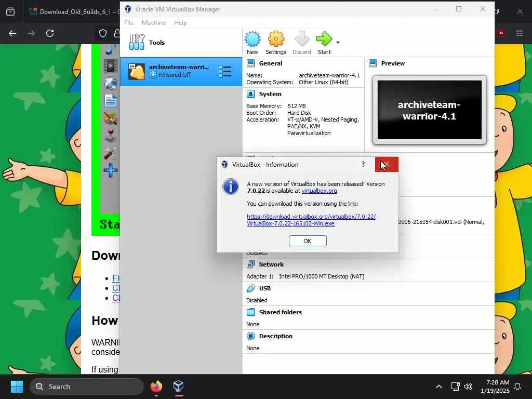Click the taskbar Search box
The width and height of the screenshot is (532, 399).
tap(87, 387)
